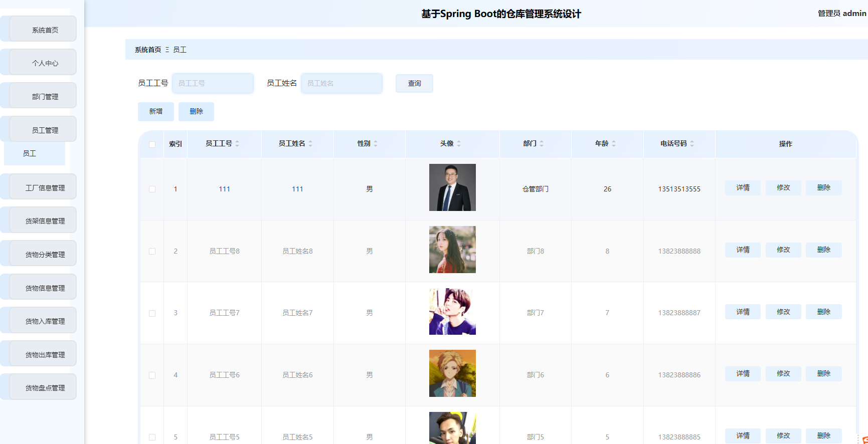Open the avatar photo of 员工姓名5
The width and height of the screenshot is (868, 444).
tap(452, 428)
